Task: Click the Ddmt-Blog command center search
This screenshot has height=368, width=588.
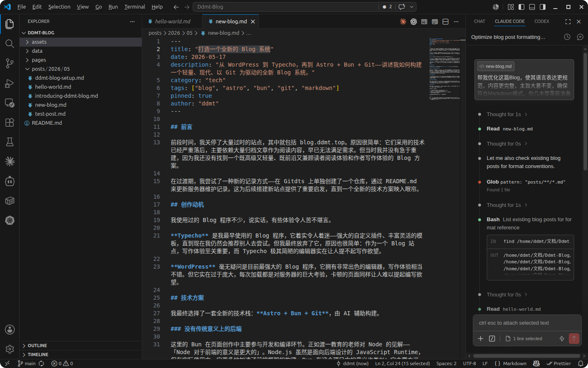Action: click(286, 7)
